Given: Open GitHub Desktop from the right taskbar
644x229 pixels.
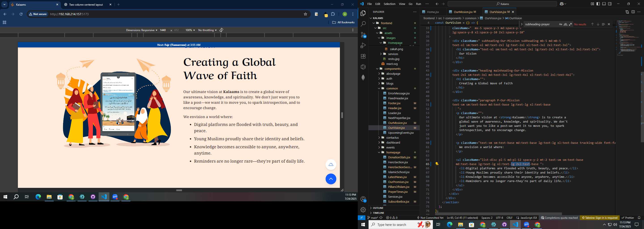Looking at the screenshot, I should [504, 225].
